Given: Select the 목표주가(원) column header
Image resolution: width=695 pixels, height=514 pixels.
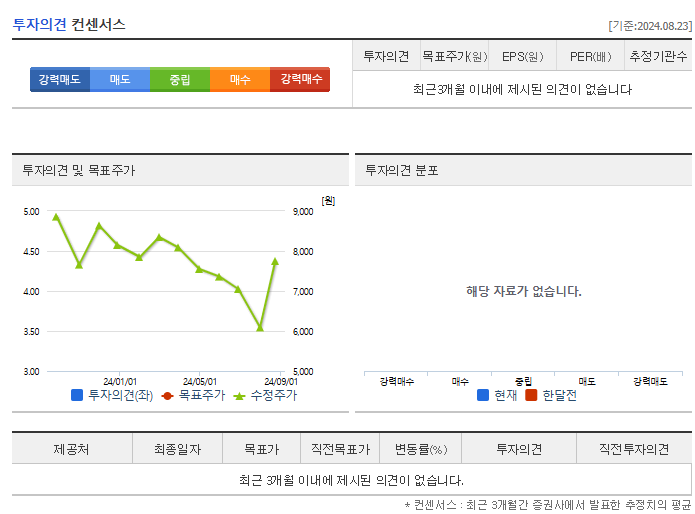Looking at the screenshot, I should [x=454, y=56].
